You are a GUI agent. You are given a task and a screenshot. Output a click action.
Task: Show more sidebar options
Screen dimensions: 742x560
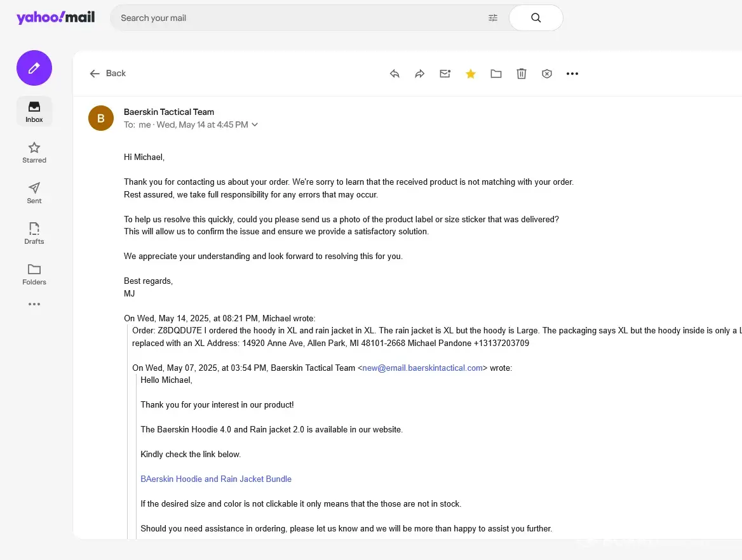pyautogui.click(x=34, y=304)
